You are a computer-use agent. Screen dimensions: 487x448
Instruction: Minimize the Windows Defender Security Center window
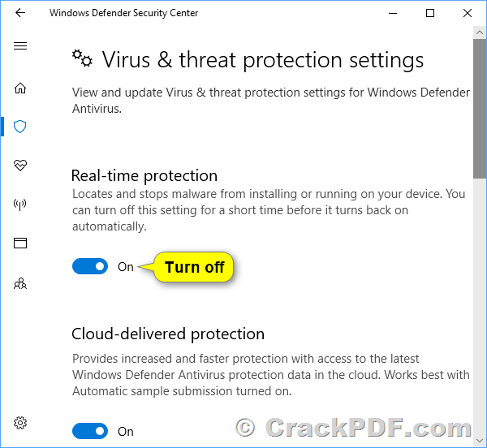(393, 13)
